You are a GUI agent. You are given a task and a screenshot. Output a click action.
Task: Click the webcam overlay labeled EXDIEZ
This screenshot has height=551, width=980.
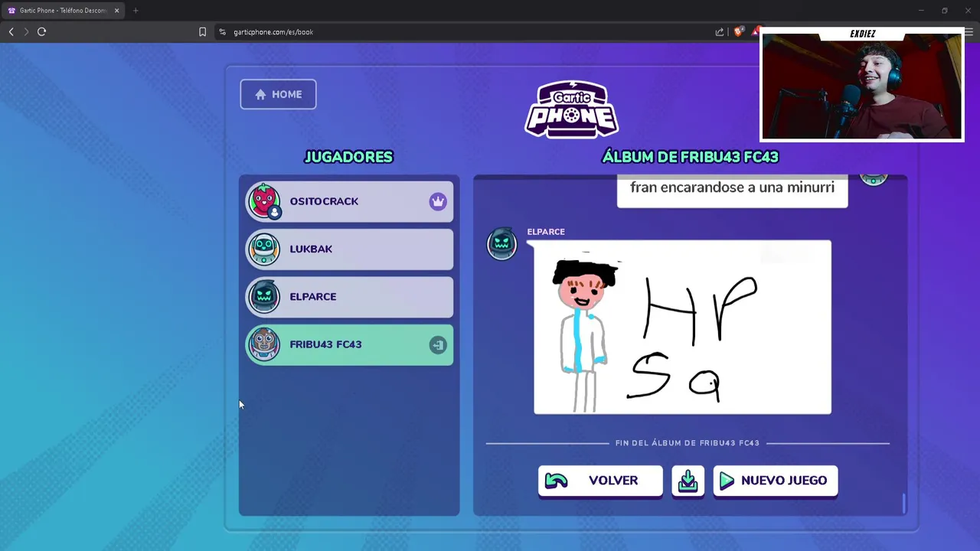(x=862, y=85)
